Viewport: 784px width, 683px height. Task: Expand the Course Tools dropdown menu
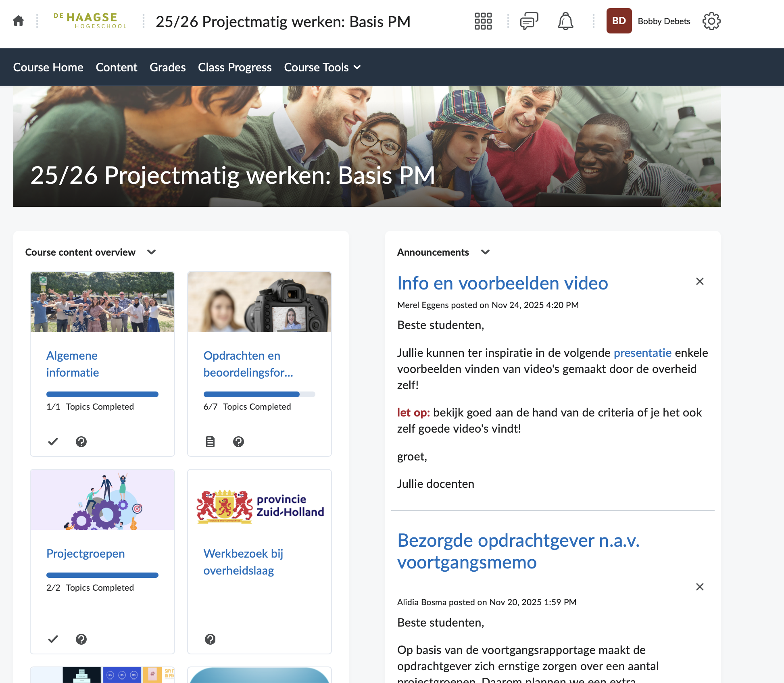pyautogui.click(x=322, y=67)
